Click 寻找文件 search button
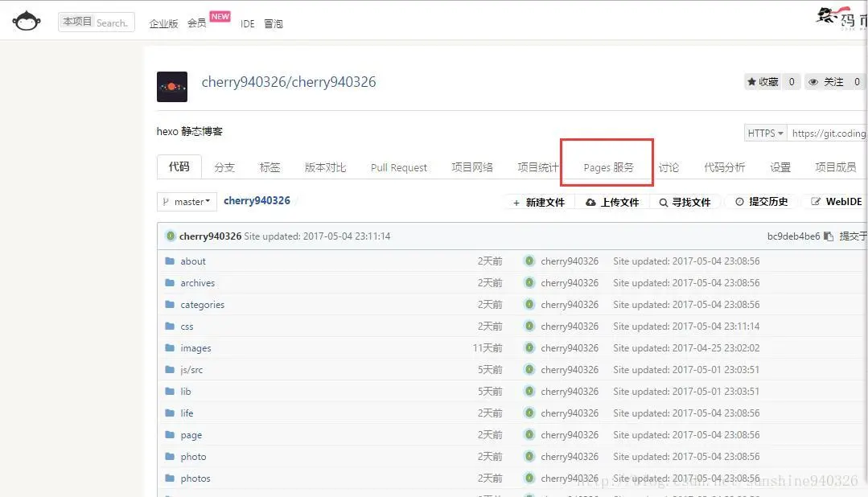 [x=685, y=203]
